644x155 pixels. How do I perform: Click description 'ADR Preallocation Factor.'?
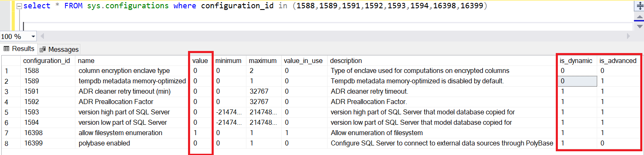coord(442,102)
